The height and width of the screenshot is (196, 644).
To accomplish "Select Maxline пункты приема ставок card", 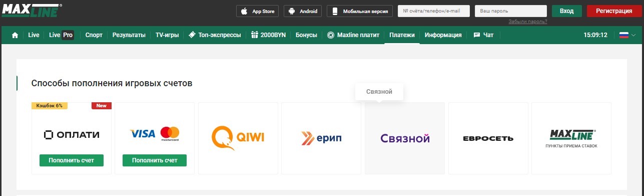I will point(571,138).
